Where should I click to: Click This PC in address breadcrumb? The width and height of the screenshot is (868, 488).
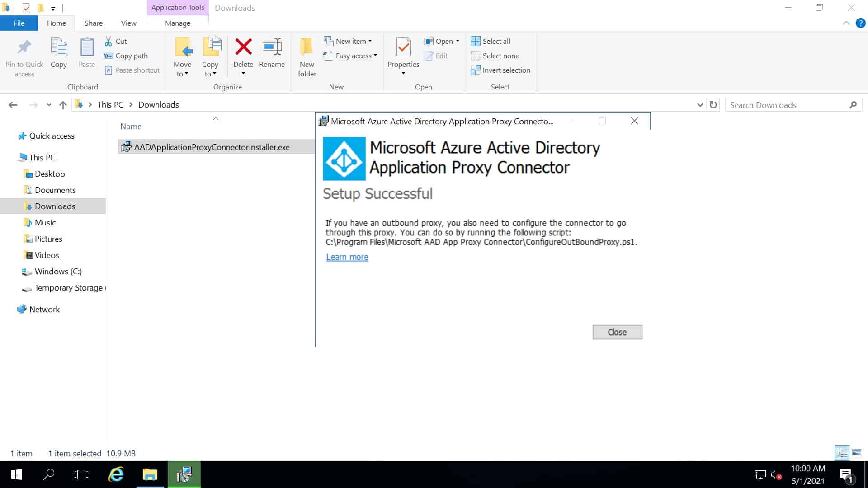[110, 105]
